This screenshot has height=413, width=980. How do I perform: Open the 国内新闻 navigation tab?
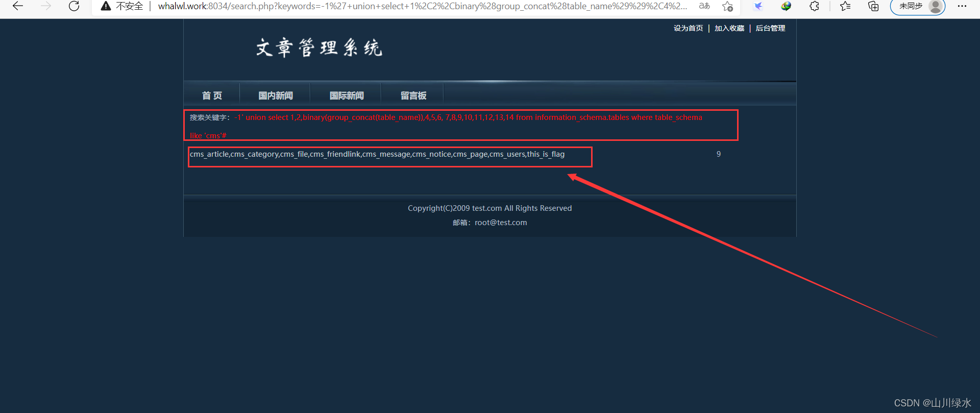coord(276,95)
